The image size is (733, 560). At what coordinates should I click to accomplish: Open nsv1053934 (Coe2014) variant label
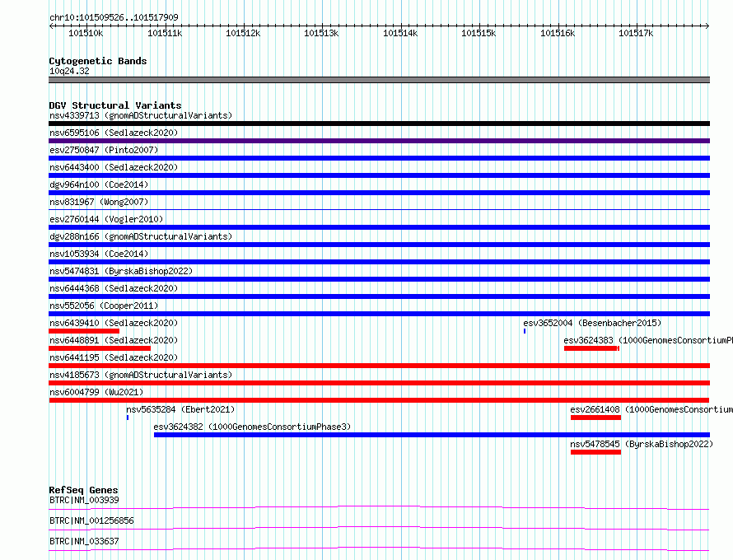pos(99,254)
